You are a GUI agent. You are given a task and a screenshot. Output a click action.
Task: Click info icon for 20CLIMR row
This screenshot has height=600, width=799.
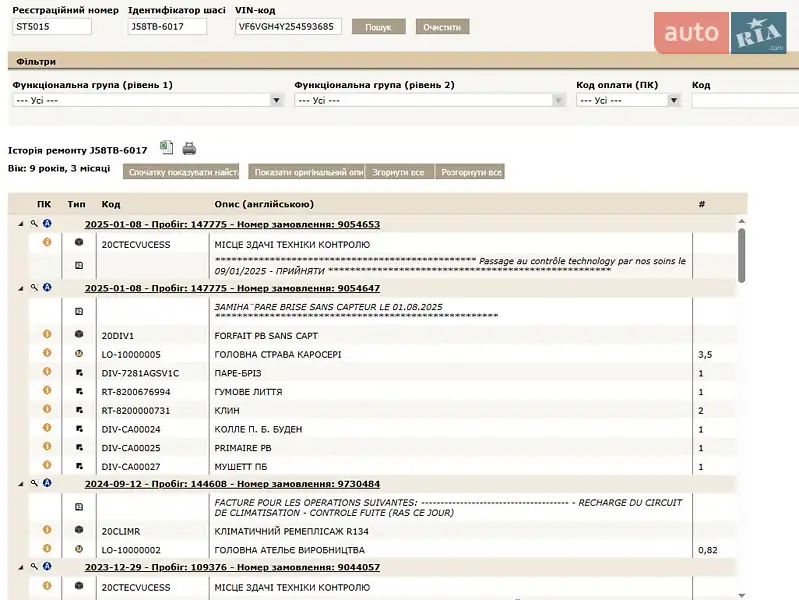tap(46, 530)
